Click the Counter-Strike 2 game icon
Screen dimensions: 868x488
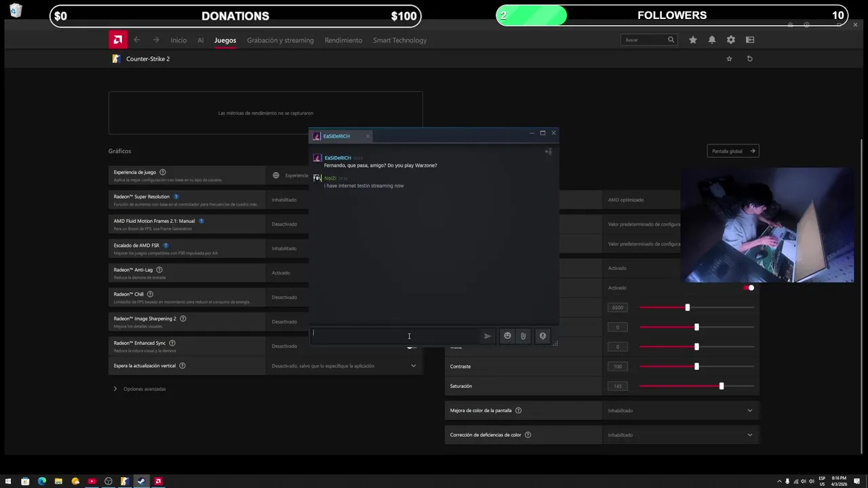[117, 59]
